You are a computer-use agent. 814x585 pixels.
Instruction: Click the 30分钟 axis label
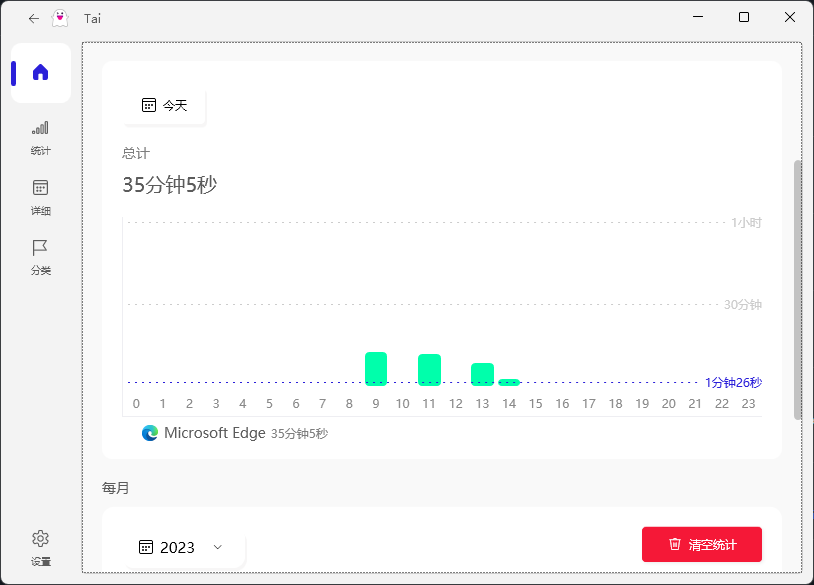[743, 305]
